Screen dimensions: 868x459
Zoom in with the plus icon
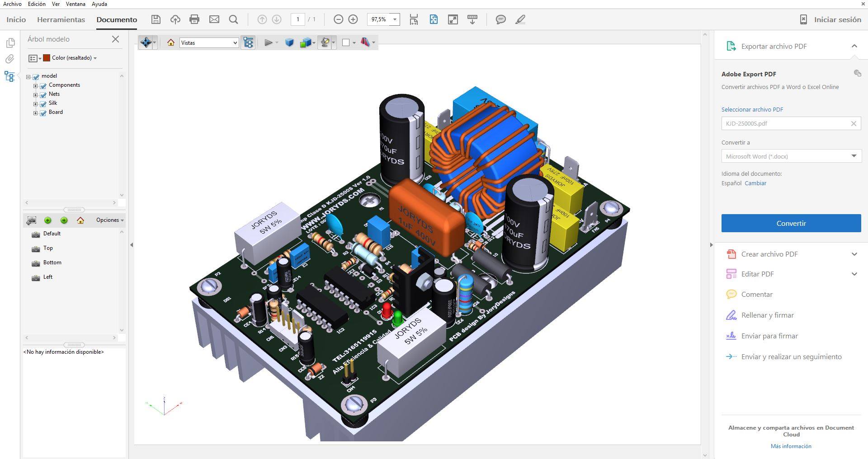353,19
